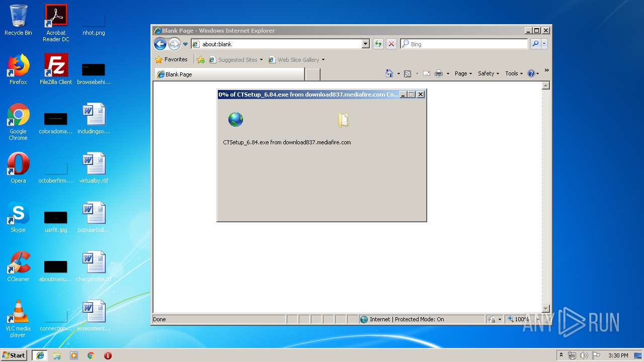Viewport: 644px width, 362px height.
Task: Open Firefox desktop shortcut
Action: (x=18, y=69)
